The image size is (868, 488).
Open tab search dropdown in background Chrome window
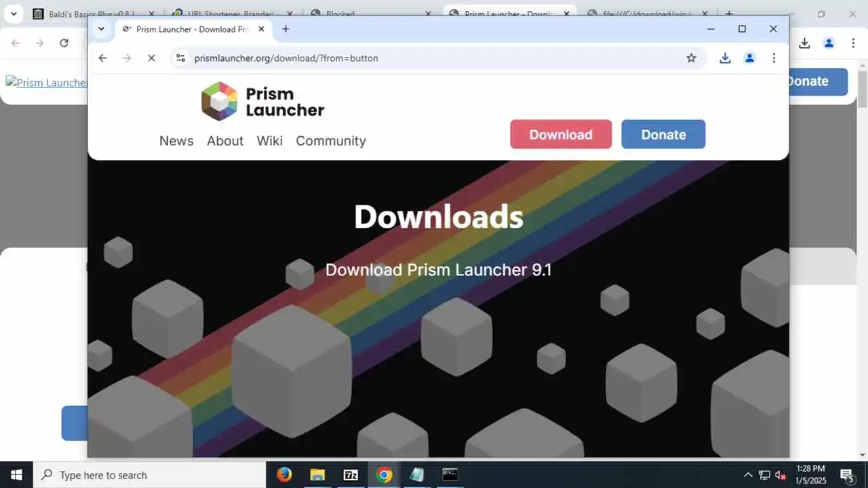click(x=14, y=14)
